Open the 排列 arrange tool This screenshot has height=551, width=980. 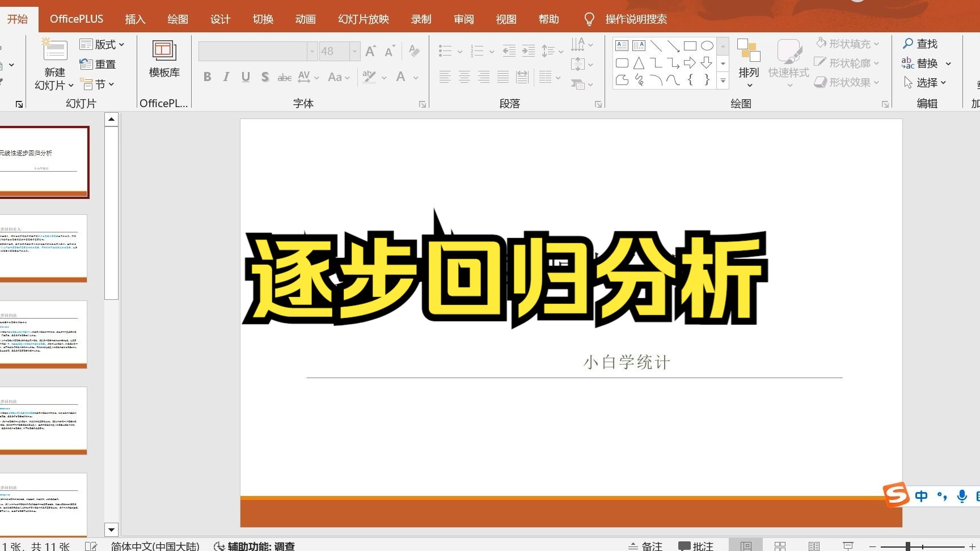click(x=749, y=63)
